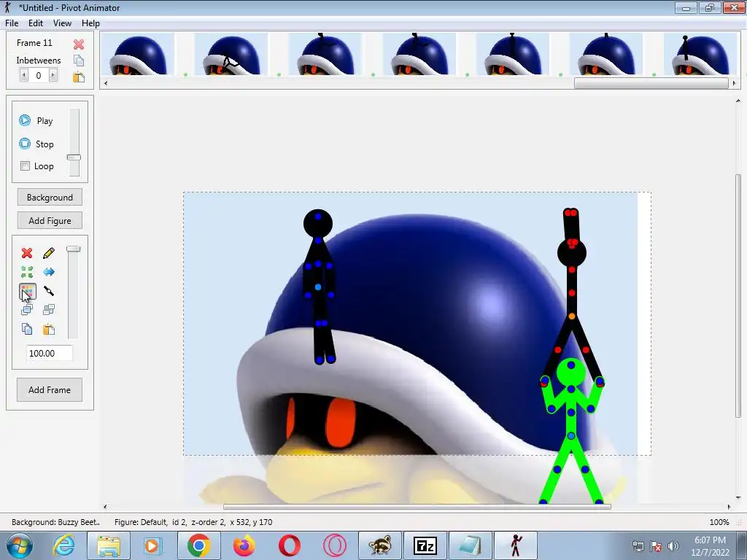Open Internet Explorer from taskbar
Screen dimensions: 747x560
pos(64,545)
